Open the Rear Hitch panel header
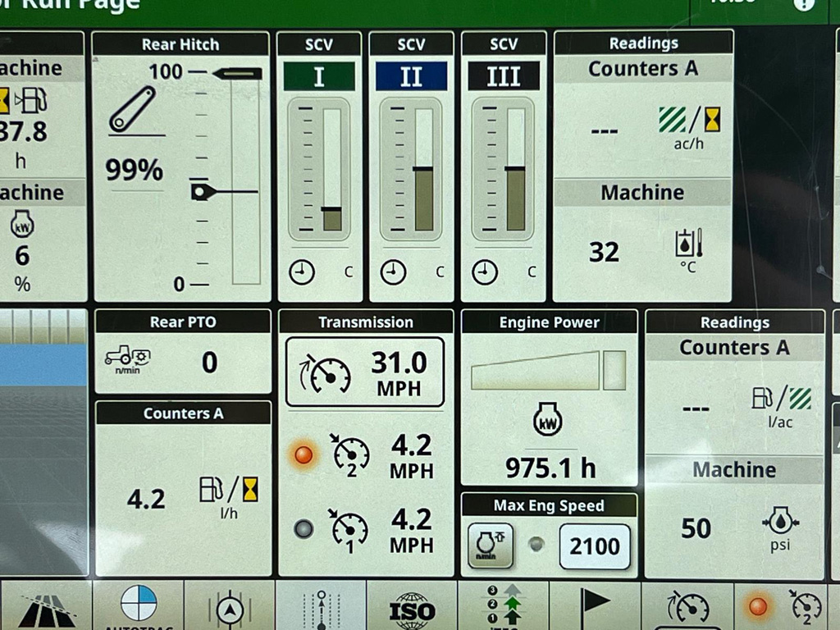 pyautogui.click(x=180, y=44)
